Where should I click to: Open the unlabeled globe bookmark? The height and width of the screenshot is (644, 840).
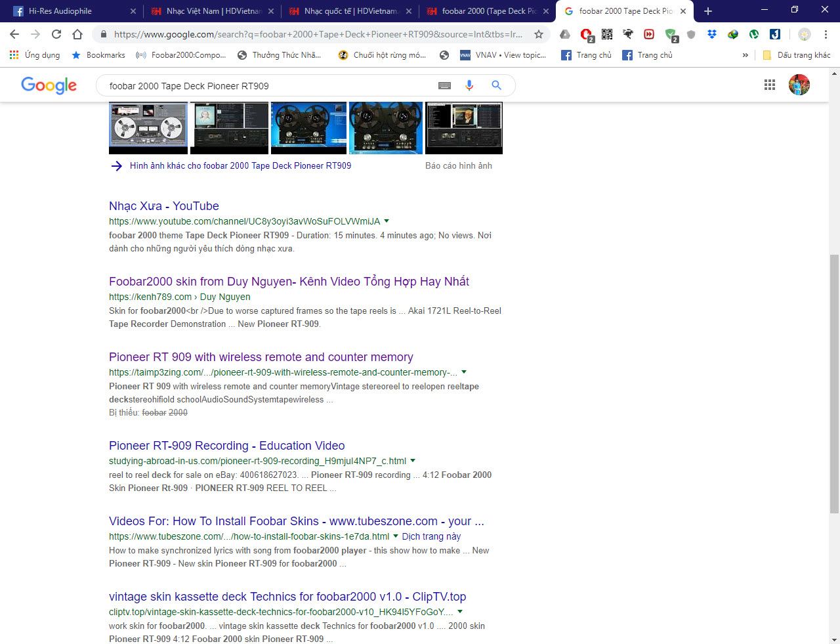click(x=444, y=55)
